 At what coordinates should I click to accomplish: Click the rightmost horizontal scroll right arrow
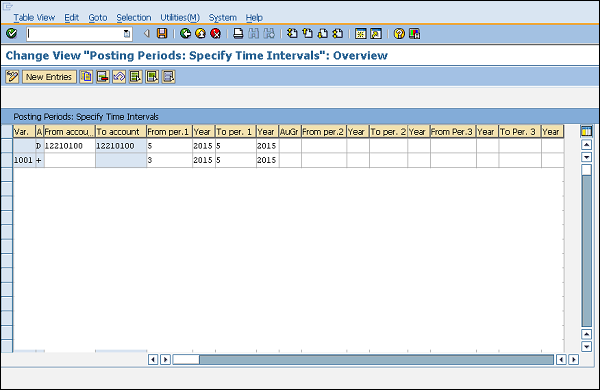pyautogui.click(x=573, y=359)
